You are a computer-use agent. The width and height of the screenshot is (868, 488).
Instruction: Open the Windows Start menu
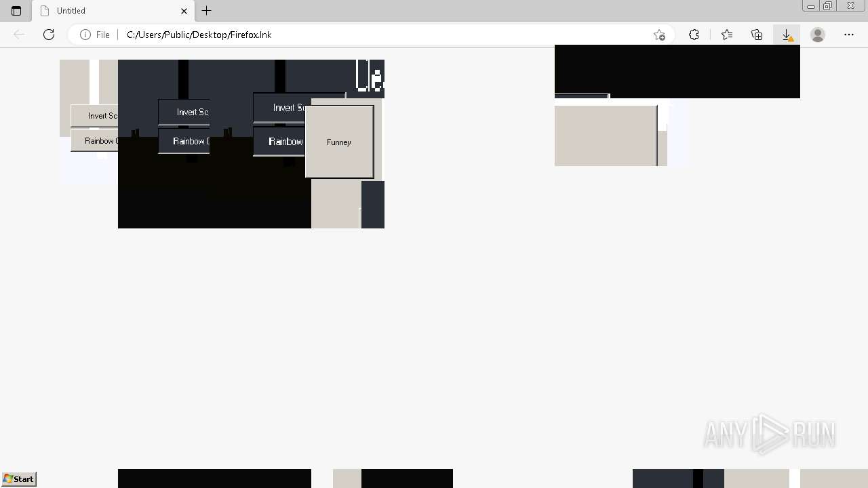tap(19, 479)
